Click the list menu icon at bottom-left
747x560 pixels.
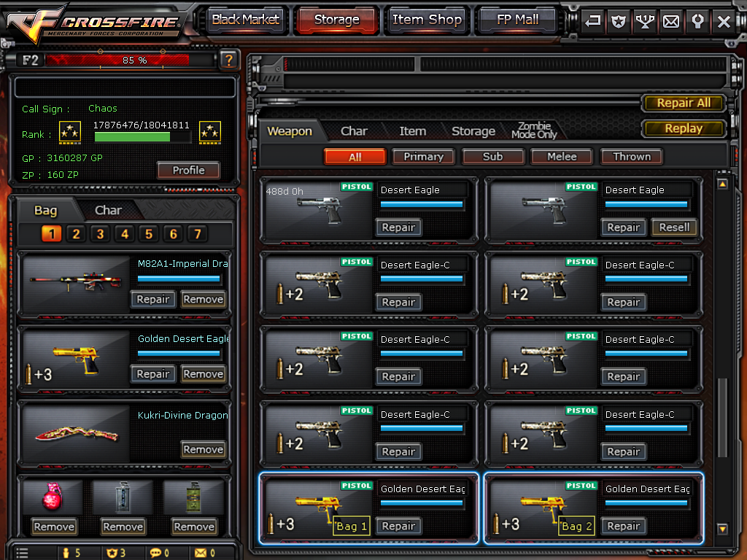tap(22, 553)
